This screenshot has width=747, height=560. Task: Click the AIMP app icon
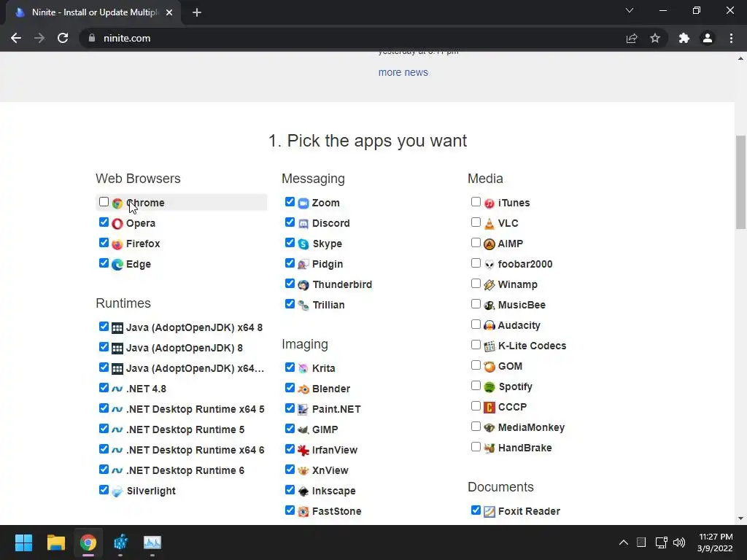489,244
